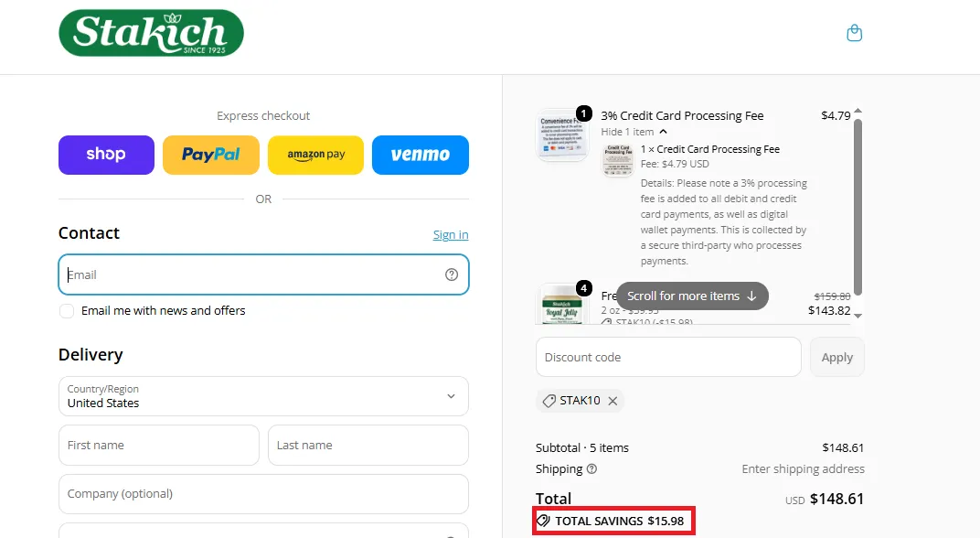Click the scrollbar down arrow in order summary
This screenshot has width=980, height=538.
(857, 316)
